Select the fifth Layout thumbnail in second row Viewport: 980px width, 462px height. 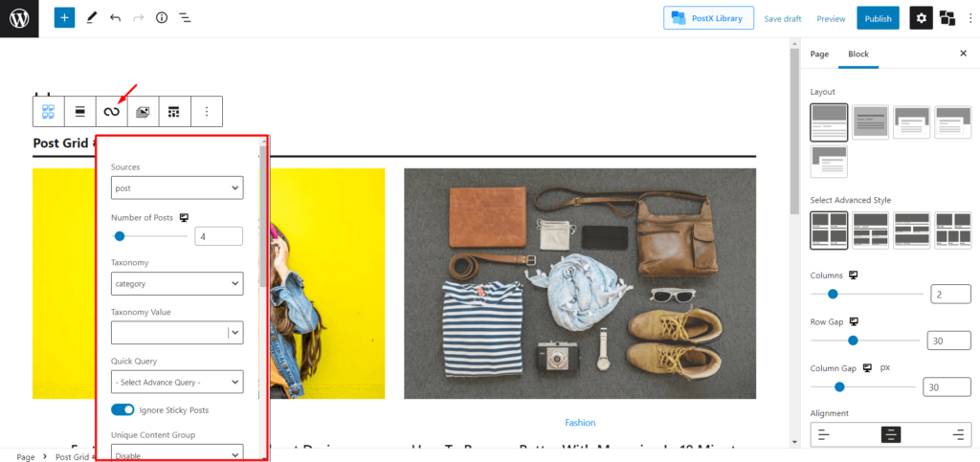tap(829, 162)
